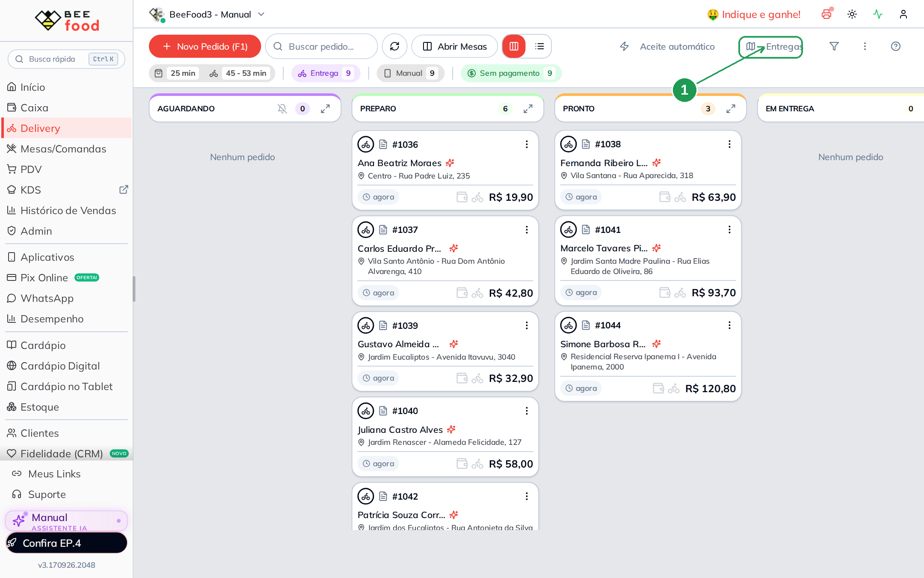This screenshot has height=578, width=924.
Task: Select Delivery in sidebar
Action: pos(66,128)
